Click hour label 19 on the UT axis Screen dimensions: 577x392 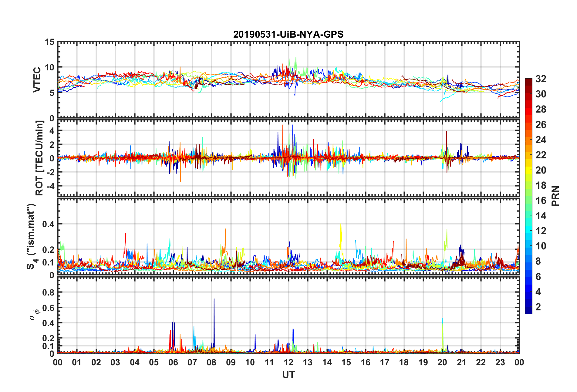click(x=423, y=362)
